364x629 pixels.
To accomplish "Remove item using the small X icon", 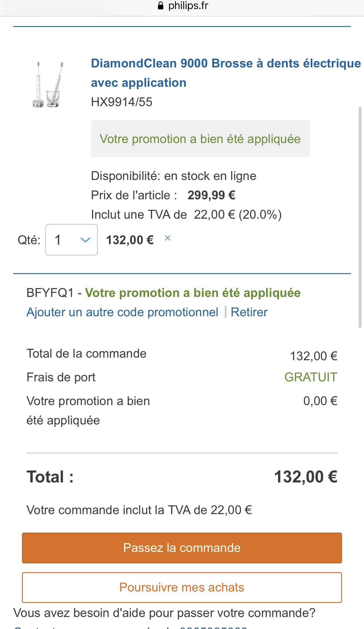I will [168, 238].
